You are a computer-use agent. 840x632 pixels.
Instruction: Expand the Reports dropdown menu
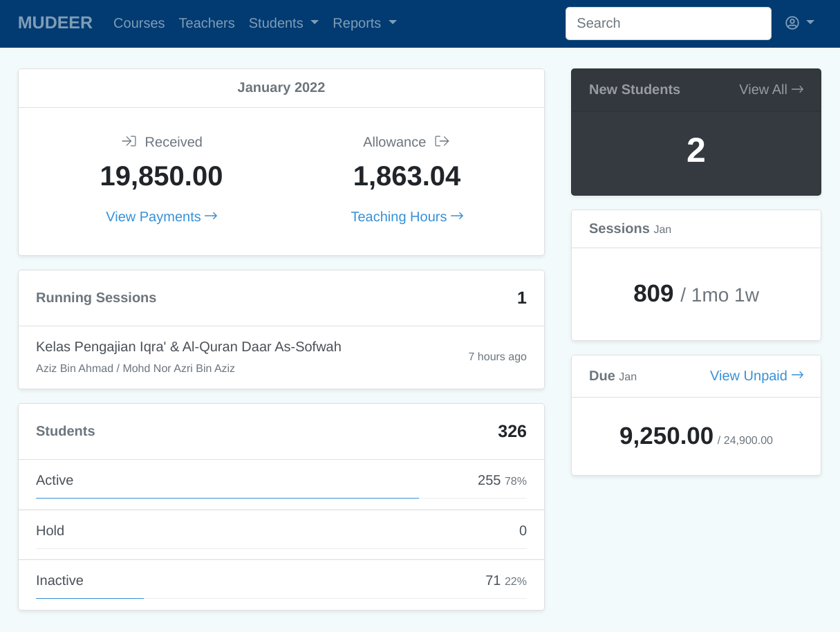364,23
